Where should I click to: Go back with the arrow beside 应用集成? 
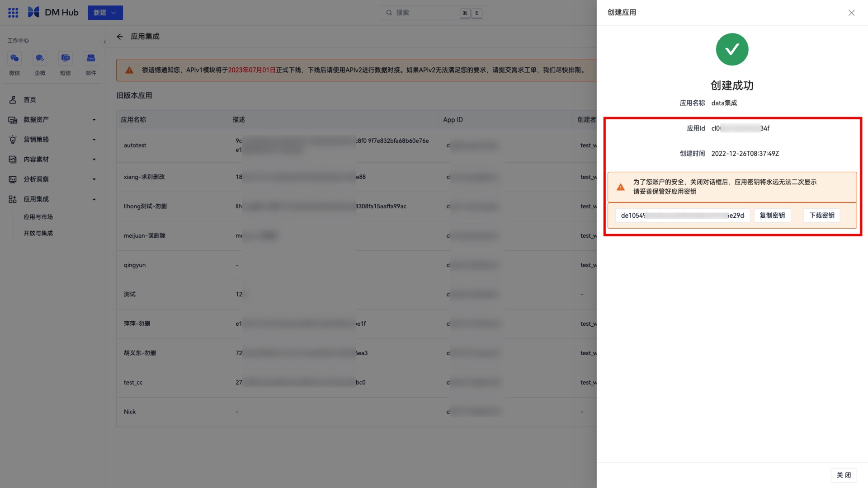point(120,37)
